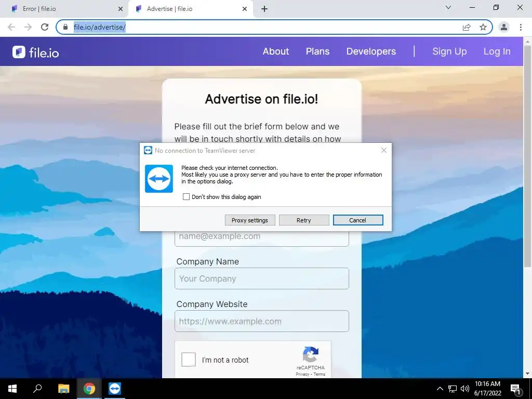Click TeamViewer logo in dialog
Viewport: 532px width, 399px height.
[159, 179]
